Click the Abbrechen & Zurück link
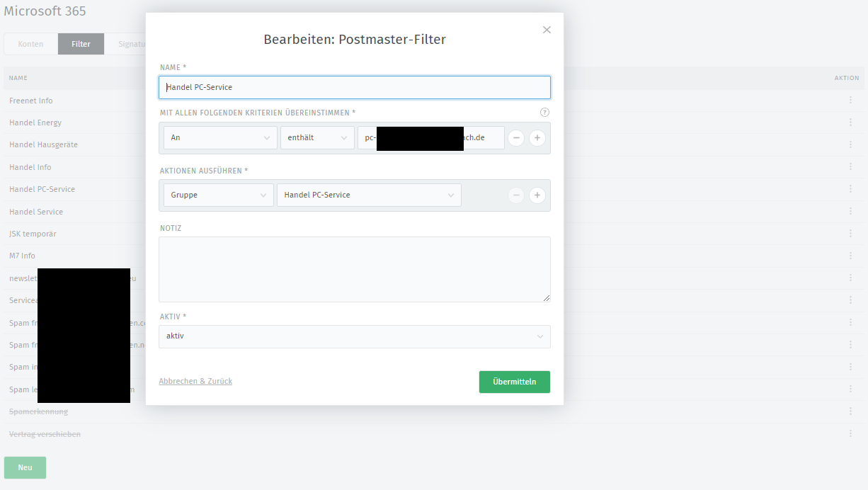Viewport: 868px width, 490px height. 195,381
